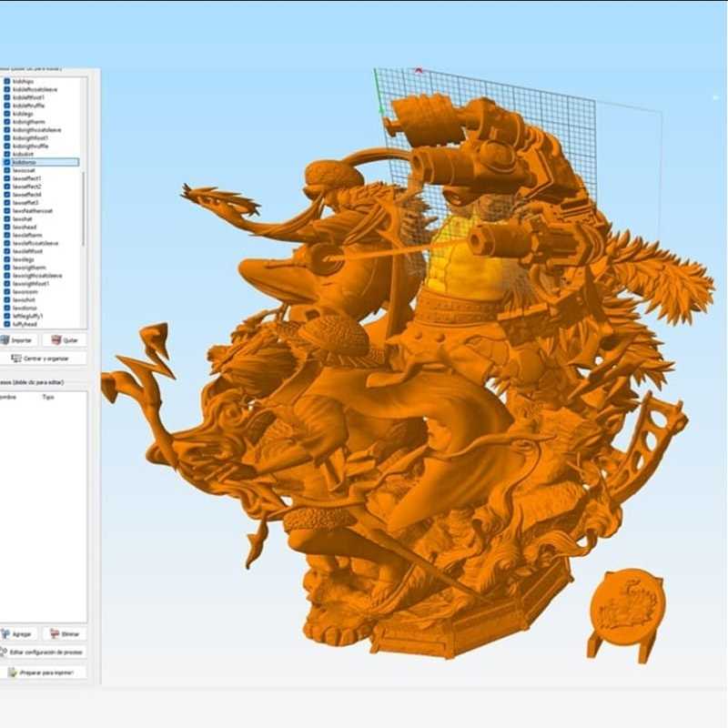Click the delete icon on Eliminar
This screenshot has height=728, width=728.
pyautogui.click(x=55, y=633)
